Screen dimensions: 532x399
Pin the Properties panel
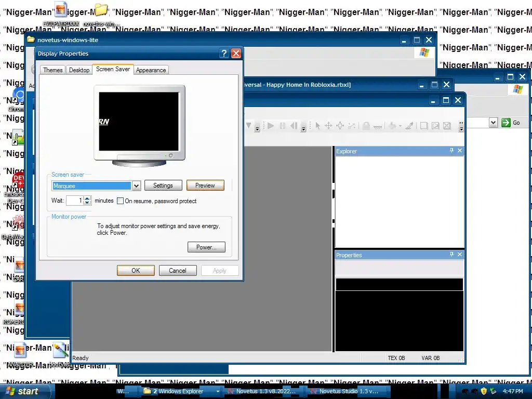coord(451,254)
